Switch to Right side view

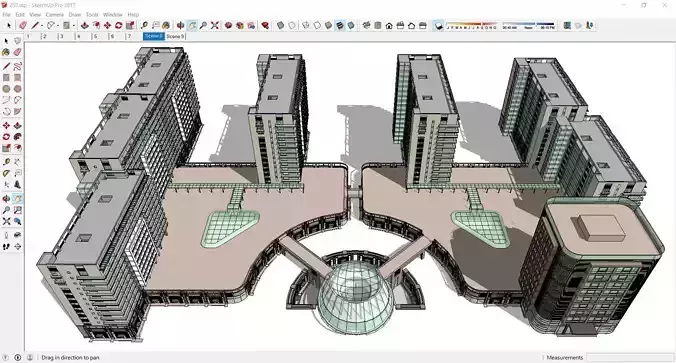click(x=400, y=26)
